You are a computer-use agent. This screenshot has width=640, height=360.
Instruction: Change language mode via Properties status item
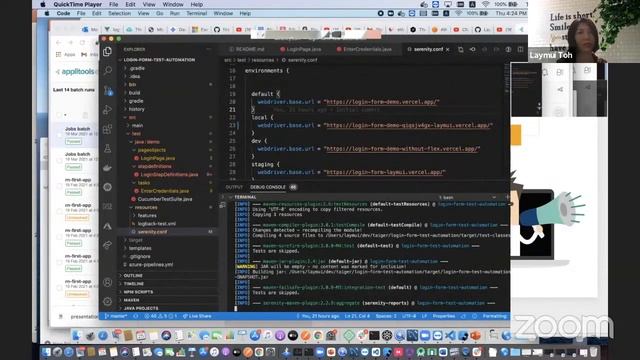[444, 316]
